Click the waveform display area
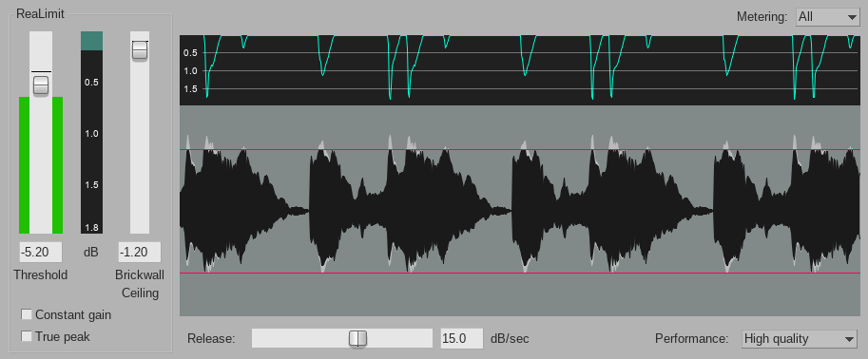 520,211
